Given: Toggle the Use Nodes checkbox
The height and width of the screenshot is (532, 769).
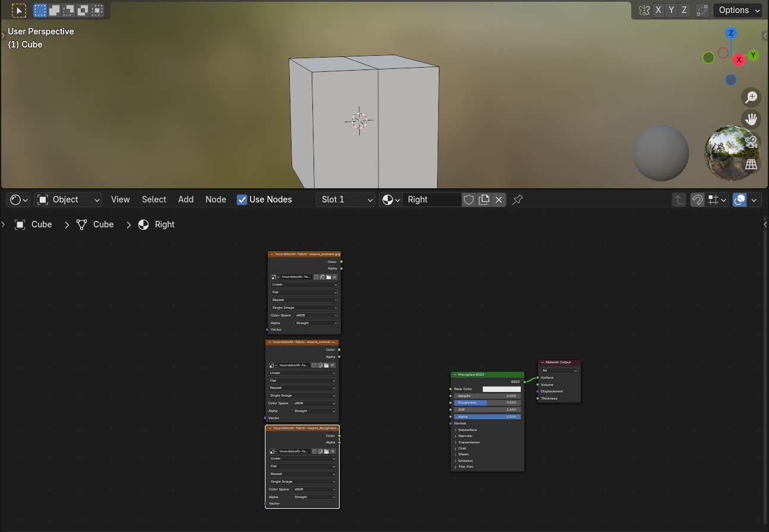Looking at the screenshot, I should [242, 199].
